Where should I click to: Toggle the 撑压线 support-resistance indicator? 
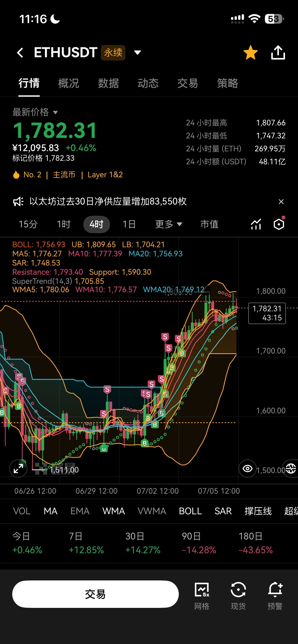[258, 511]
